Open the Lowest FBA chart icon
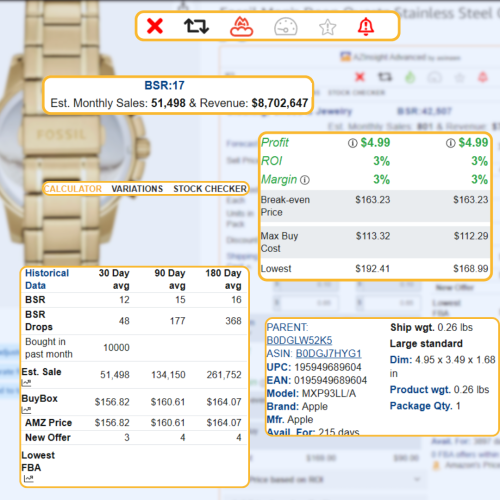 click(29, 479)
